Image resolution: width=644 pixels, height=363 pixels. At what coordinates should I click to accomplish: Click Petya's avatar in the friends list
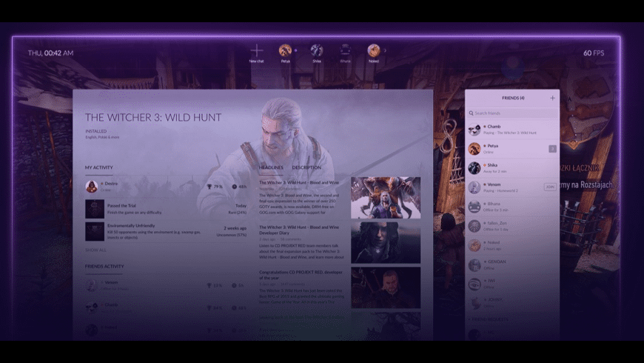click(x=474, y=149)
